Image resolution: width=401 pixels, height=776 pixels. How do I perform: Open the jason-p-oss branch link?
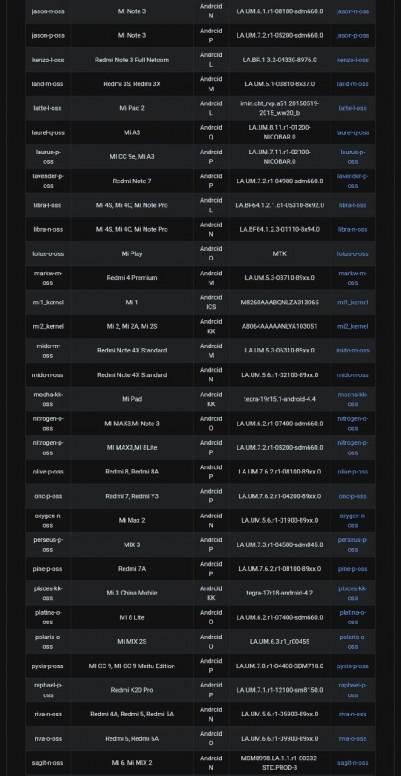tap(352, 36)
